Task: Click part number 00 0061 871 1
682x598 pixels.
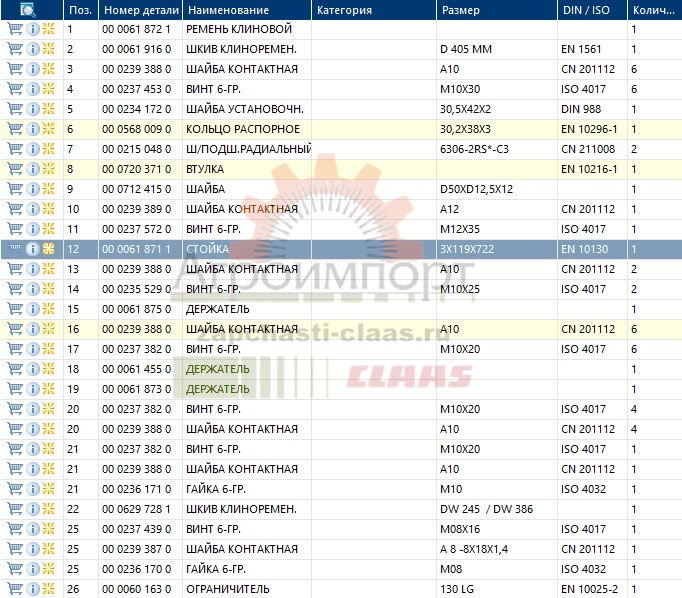Action: click(137, 249)
